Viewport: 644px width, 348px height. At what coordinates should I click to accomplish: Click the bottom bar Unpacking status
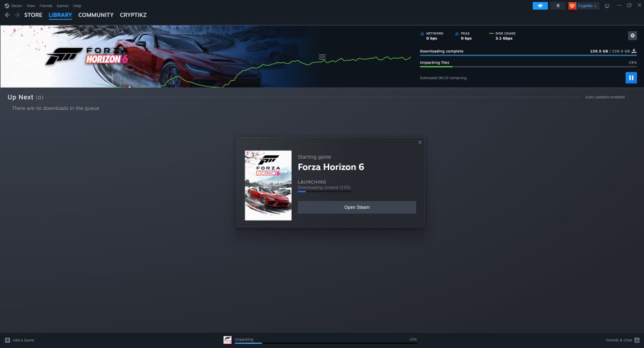click(325, 340)
